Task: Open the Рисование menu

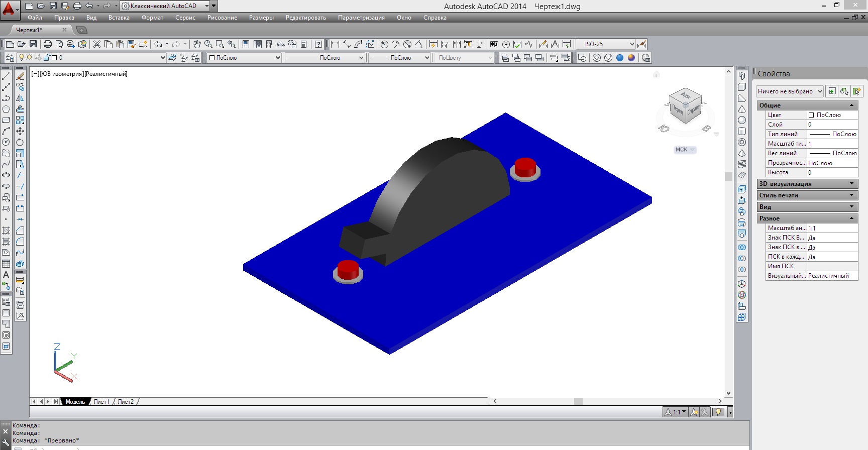Action: (x=222, y=18)
